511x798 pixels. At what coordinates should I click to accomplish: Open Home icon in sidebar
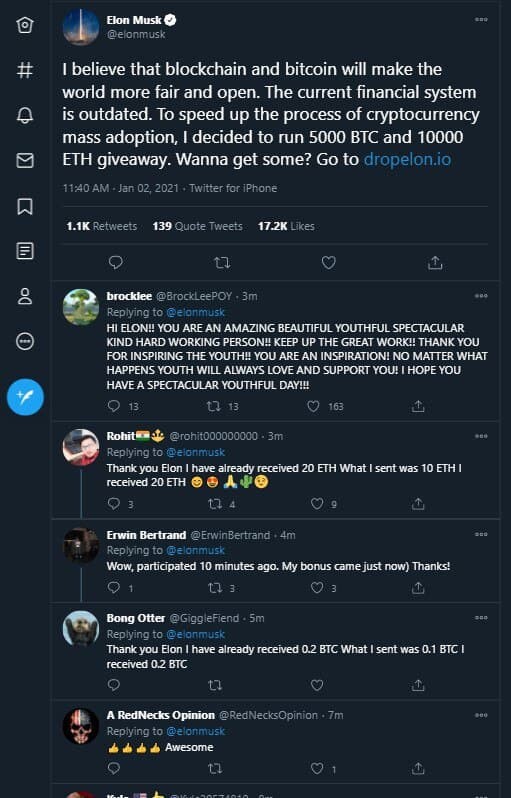pyautogui.click(x=25, y=25)
